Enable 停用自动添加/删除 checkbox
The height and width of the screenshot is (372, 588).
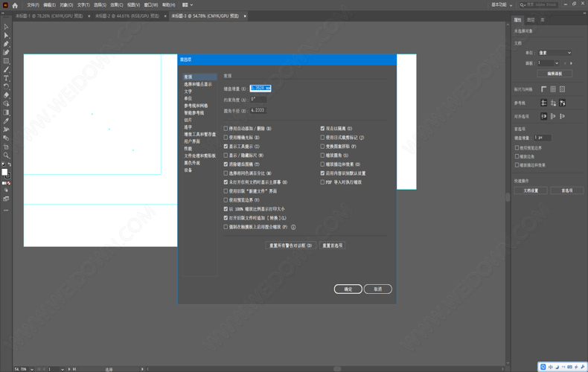tap(226, 128)
